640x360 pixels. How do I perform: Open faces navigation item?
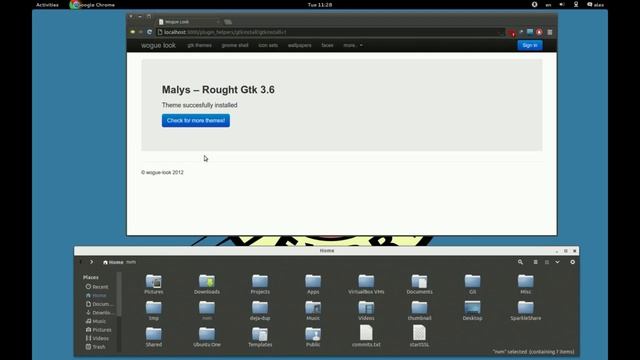(x=327, y=45)
